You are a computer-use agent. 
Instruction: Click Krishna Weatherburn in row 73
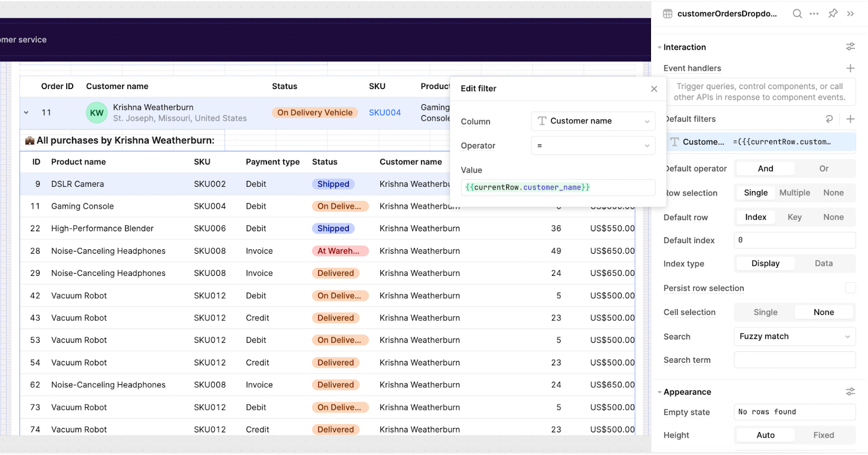pyautogui.click(x=420, y=407)
